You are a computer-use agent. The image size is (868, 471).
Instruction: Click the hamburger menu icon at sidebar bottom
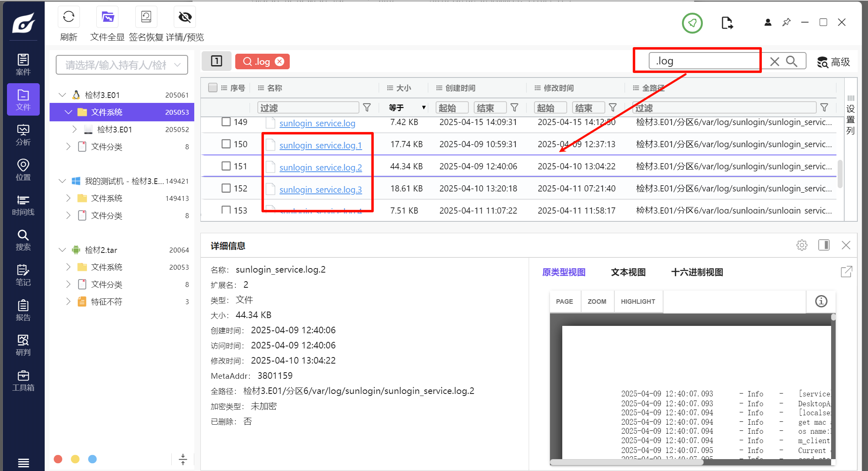tap(23, 463)
